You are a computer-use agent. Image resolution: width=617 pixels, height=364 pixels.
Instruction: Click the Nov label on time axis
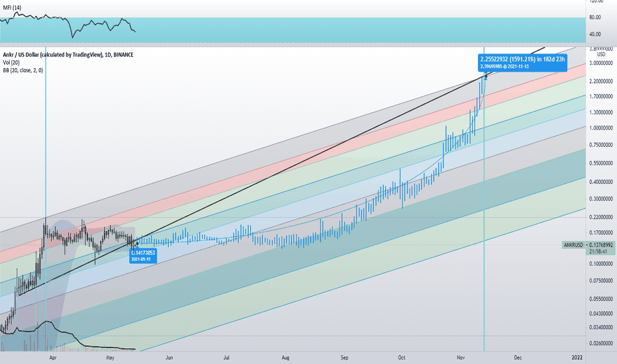pyautogui.click(x=460, y=357)
